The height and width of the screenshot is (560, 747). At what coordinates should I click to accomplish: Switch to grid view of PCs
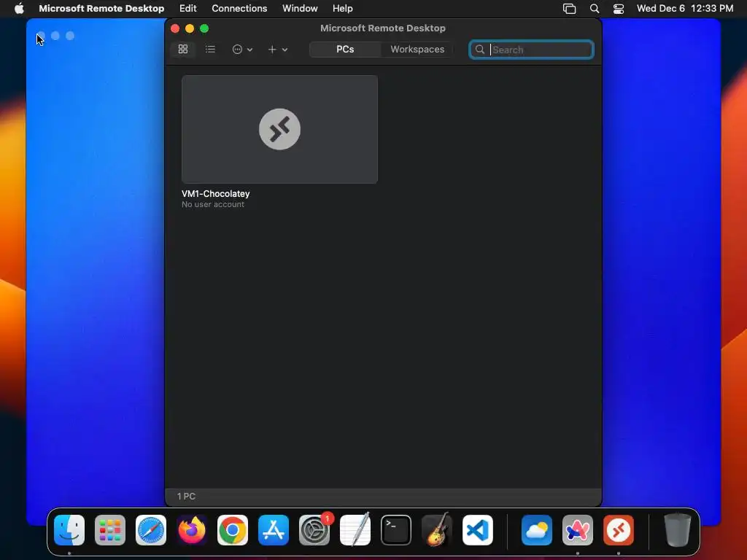[x=183, y=49]
